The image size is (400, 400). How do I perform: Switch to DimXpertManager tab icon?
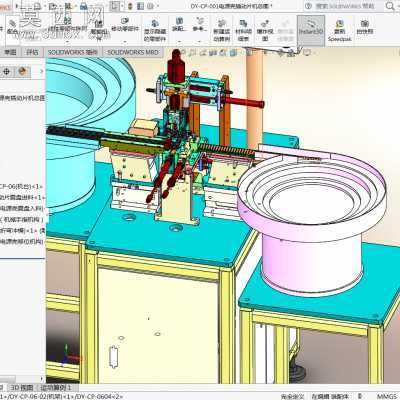tap(7, 71)
